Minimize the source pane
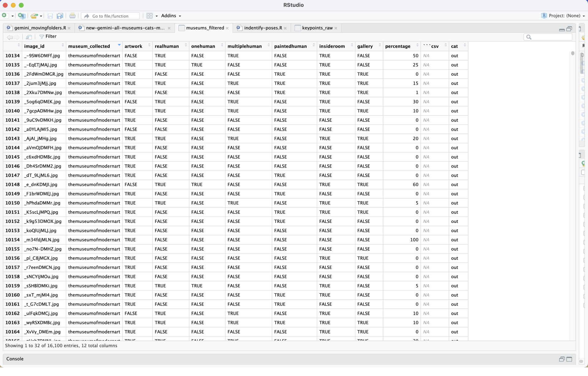Viewport: 588px width, 376px height. (562, 29)
